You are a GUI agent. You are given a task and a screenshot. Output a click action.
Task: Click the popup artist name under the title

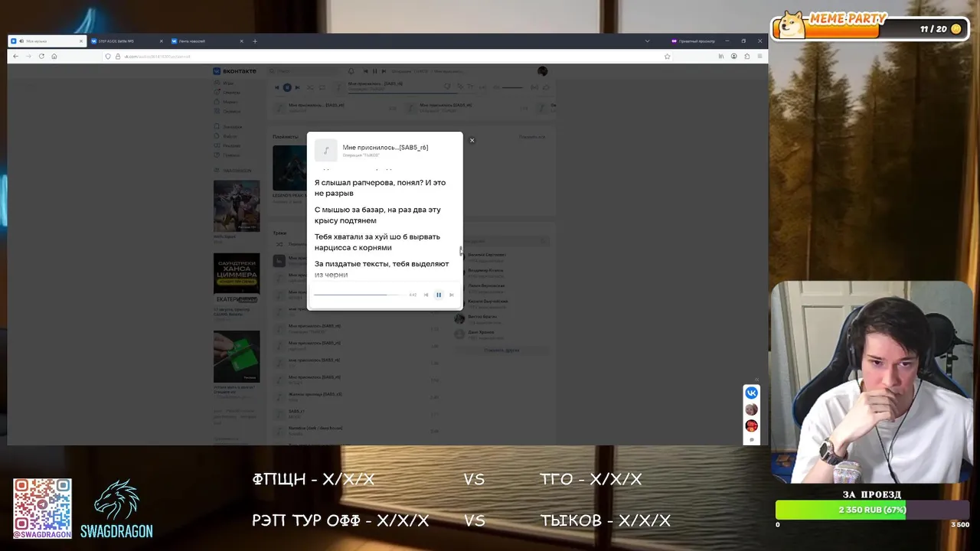pos(361,155)
